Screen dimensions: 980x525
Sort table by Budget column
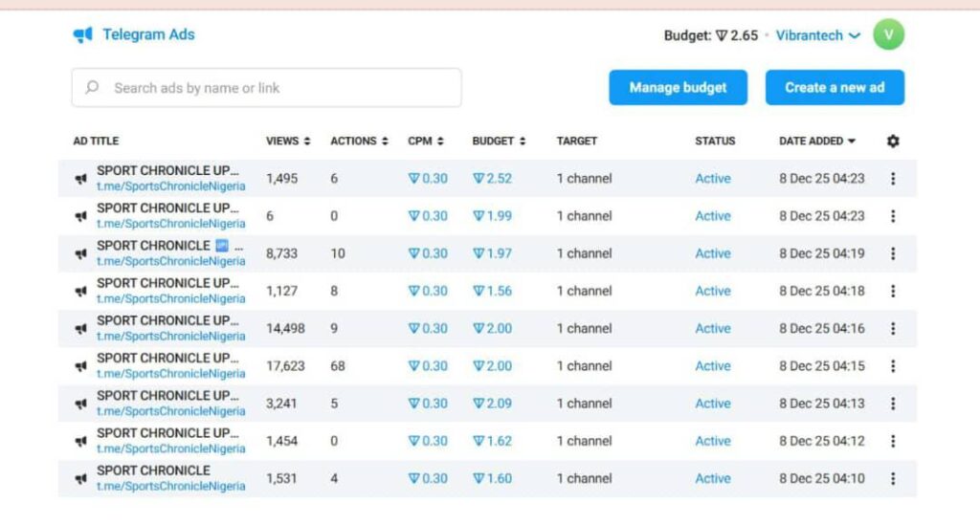click(x=499, y=142)
